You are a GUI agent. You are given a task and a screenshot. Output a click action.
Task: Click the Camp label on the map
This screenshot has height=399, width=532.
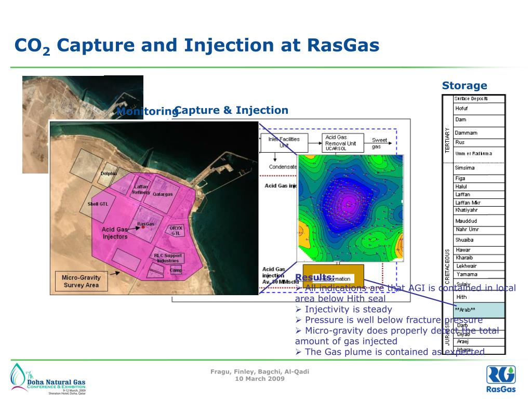[176, 270]
